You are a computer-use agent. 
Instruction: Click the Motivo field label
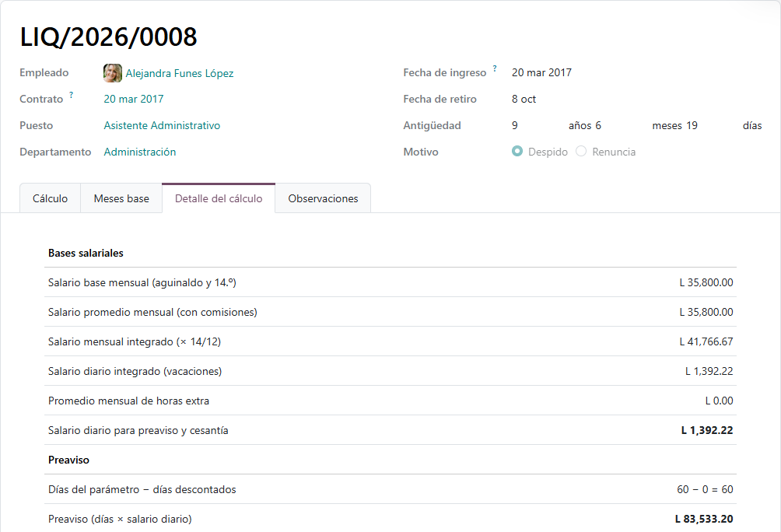[421, 152]
